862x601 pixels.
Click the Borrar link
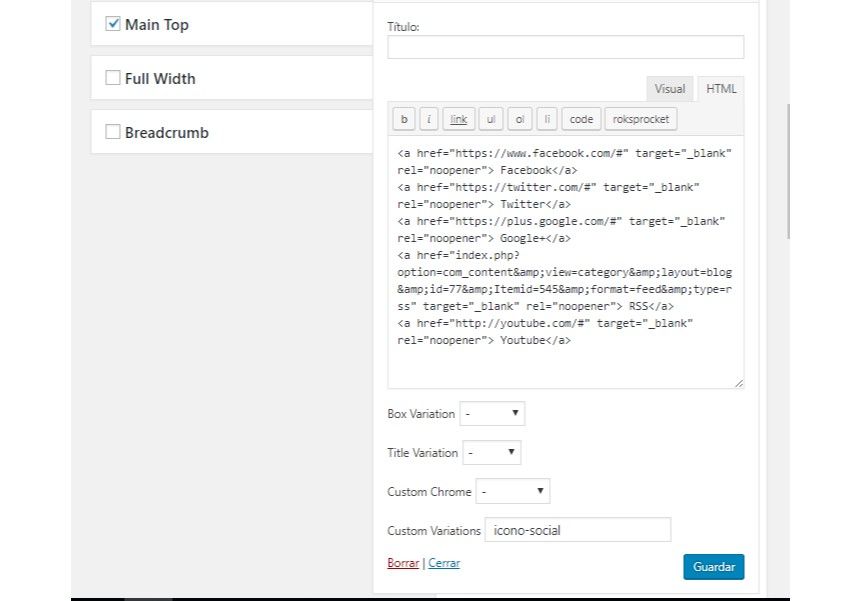[403, 563]
